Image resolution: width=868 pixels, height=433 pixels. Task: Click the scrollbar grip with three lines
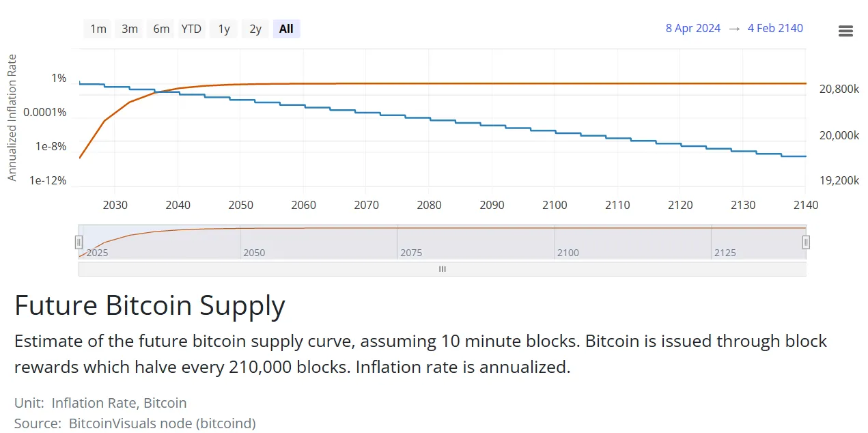point(443,269)
